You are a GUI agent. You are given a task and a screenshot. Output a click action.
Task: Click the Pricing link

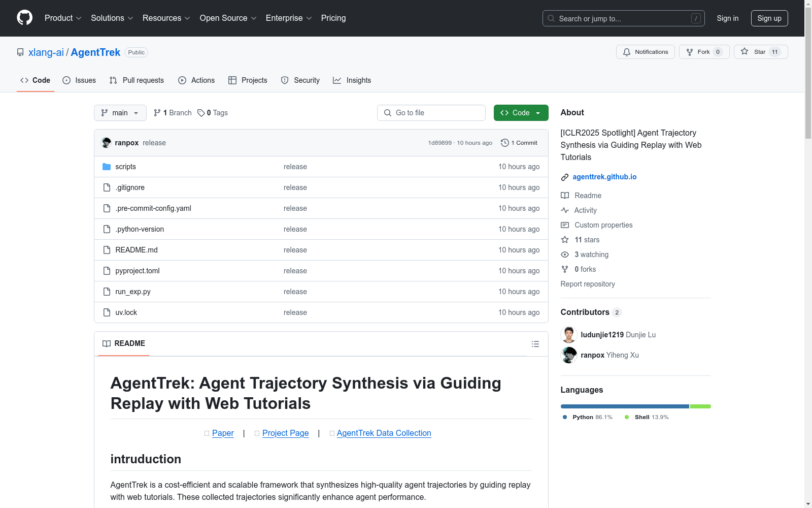[333, 18]
